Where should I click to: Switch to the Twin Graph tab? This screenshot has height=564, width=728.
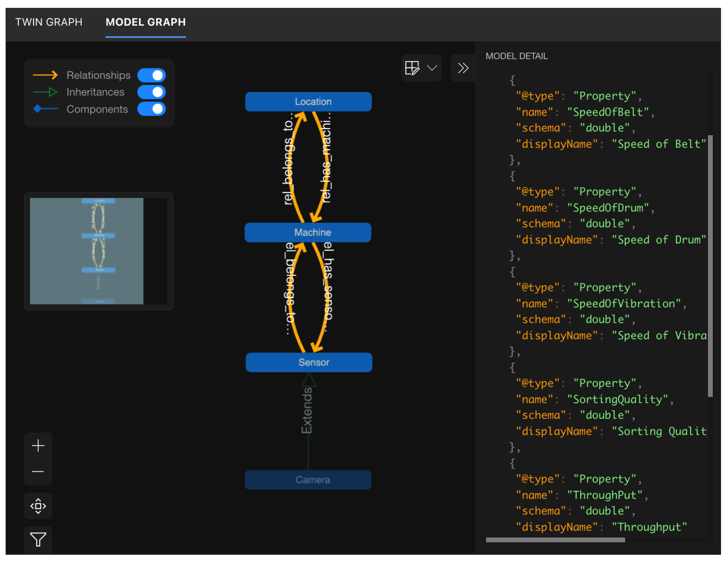(x=49, y=22)
